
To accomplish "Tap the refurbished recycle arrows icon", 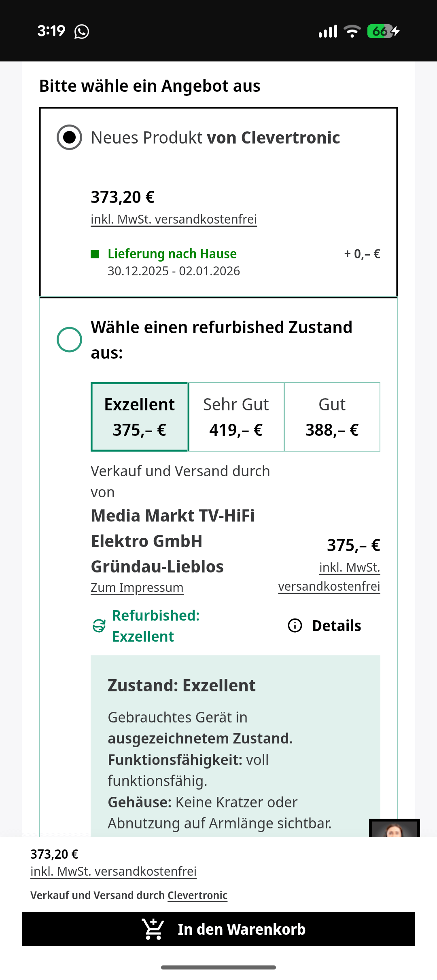I will point(99,625).
